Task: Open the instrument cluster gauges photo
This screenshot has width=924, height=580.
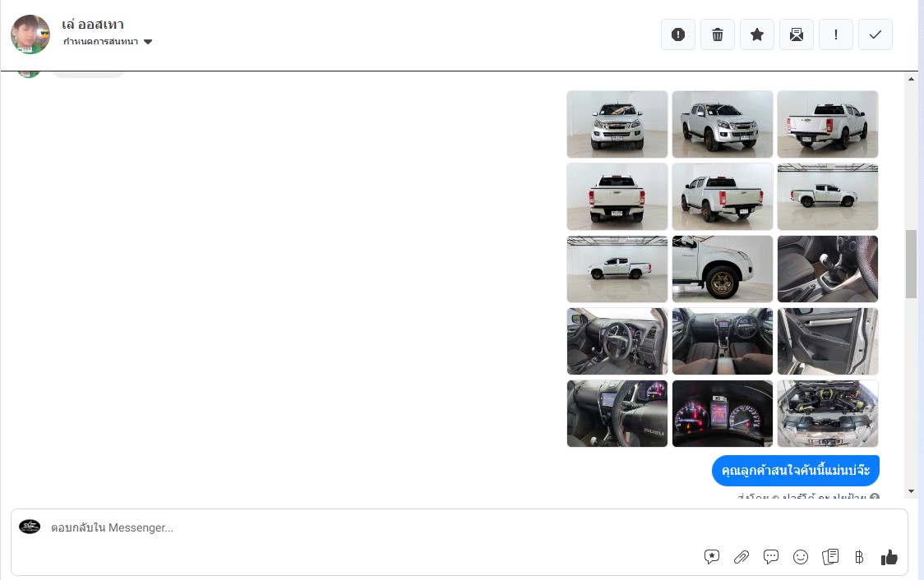Action: pyautogui.click(x=723, y=413)
